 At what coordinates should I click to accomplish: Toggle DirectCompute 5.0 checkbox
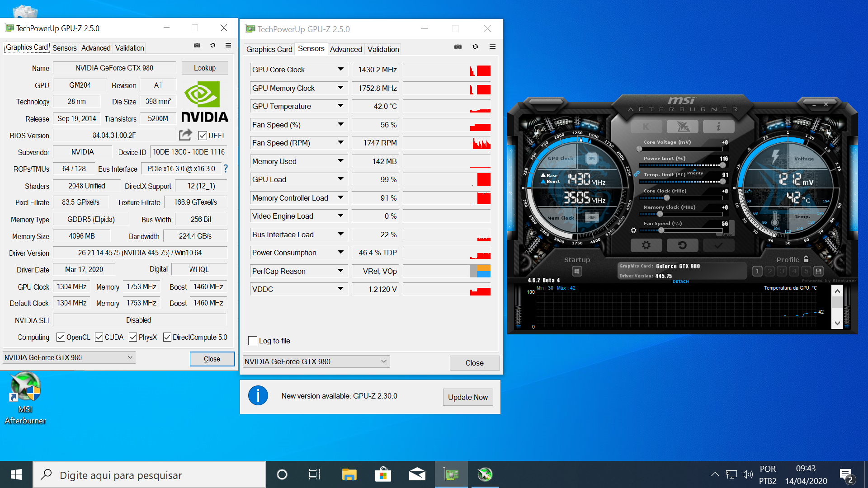point(167,337)
